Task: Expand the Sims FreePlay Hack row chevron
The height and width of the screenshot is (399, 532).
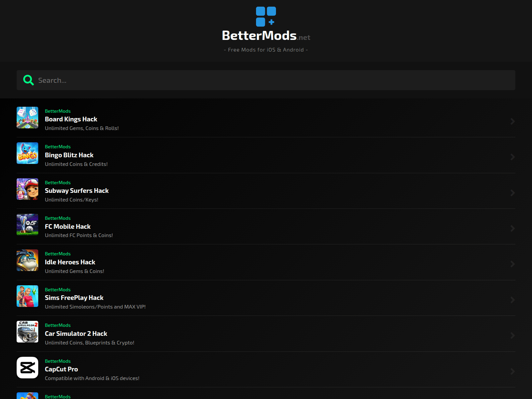Action: [512, 300]
